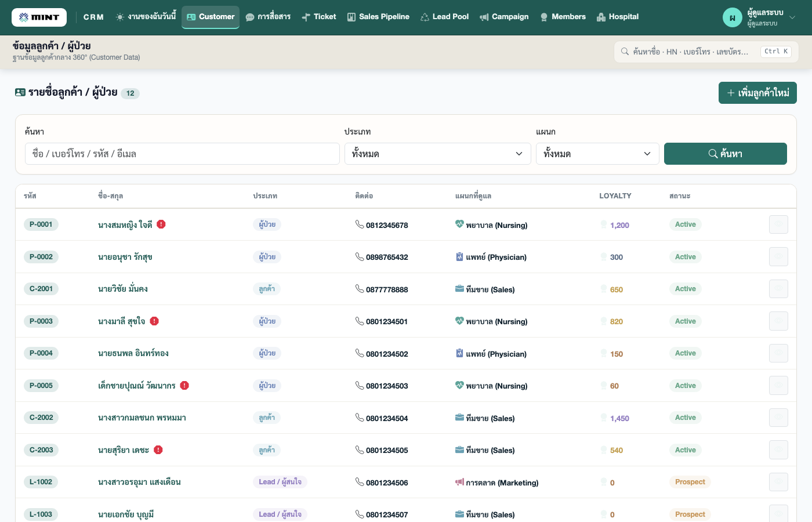Click alert icon beside นางมาลี สุขใจ
812x522 pixels.
point(154,321)
